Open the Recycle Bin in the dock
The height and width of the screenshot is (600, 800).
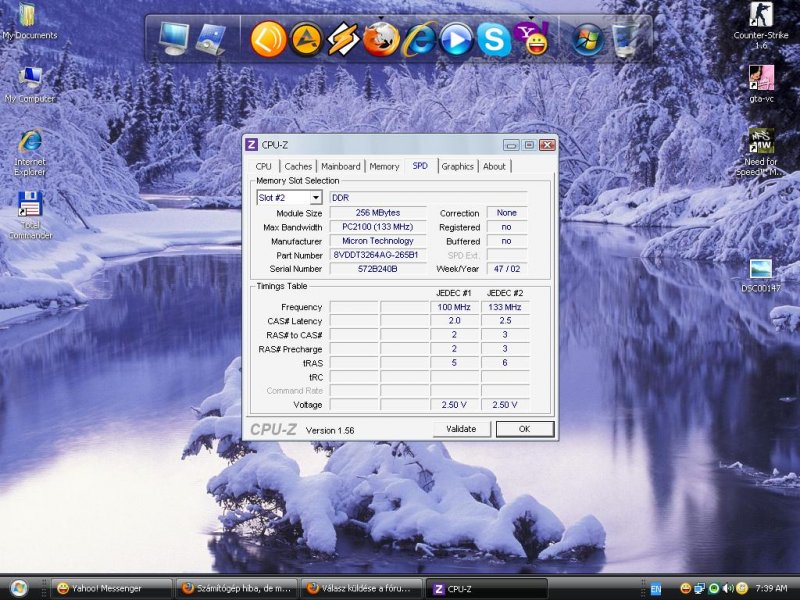pyautogui.click(x=626, y=39)
